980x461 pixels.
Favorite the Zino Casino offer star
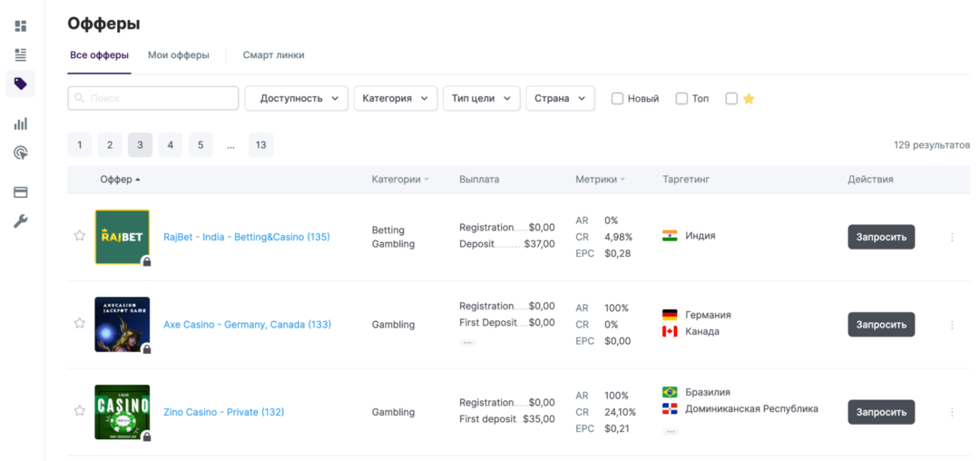pos(79,410)
